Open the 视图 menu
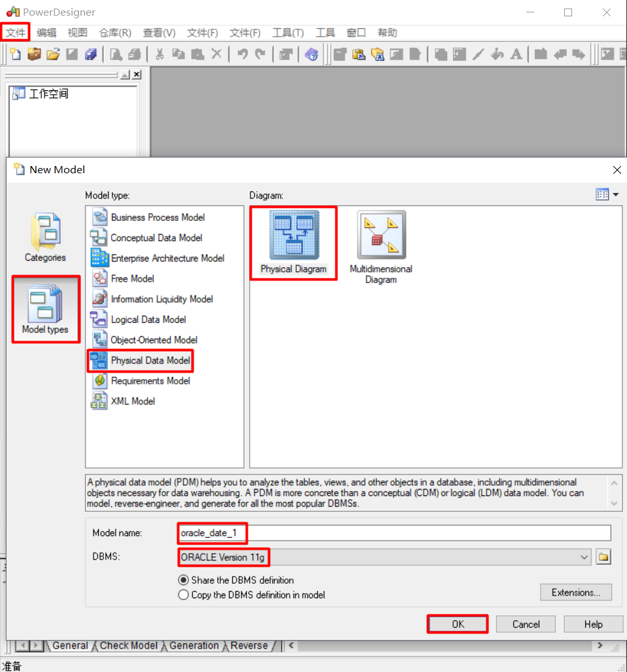Viewport: 627px width, 672px height. pos(77,33)
